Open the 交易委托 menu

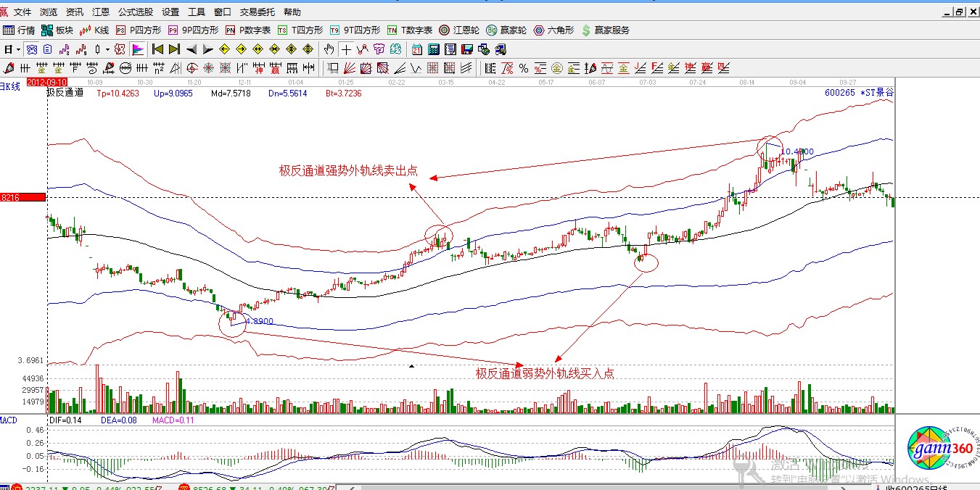pos(256,12)
